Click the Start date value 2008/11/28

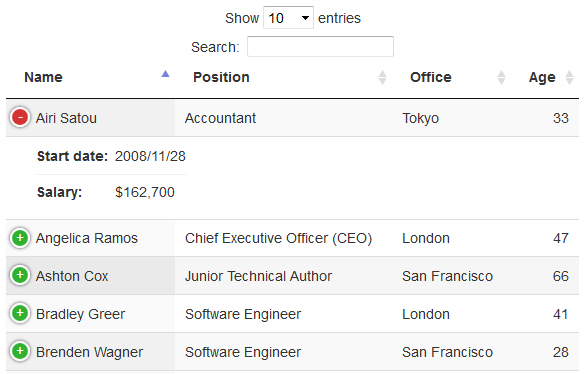150,156
